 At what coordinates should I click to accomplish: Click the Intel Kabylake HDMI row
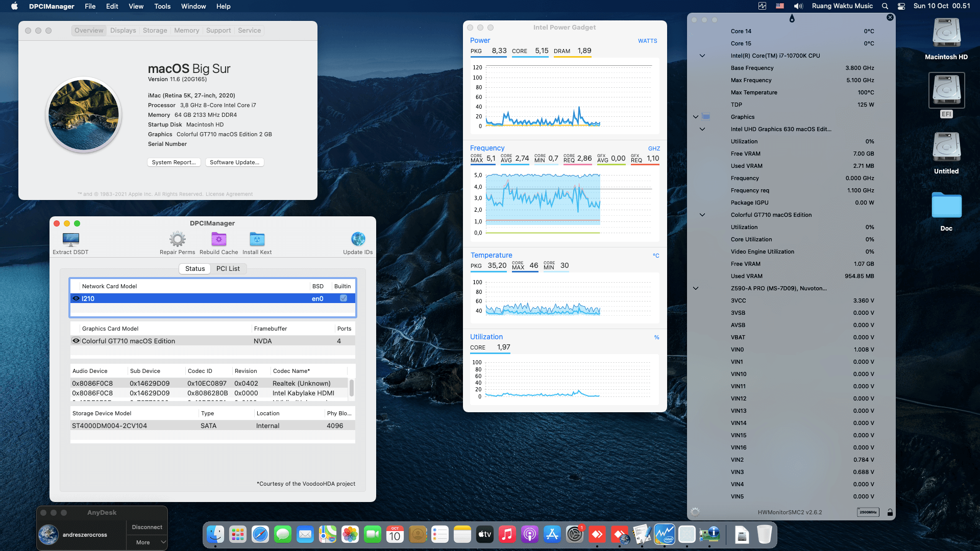(209, 393)
